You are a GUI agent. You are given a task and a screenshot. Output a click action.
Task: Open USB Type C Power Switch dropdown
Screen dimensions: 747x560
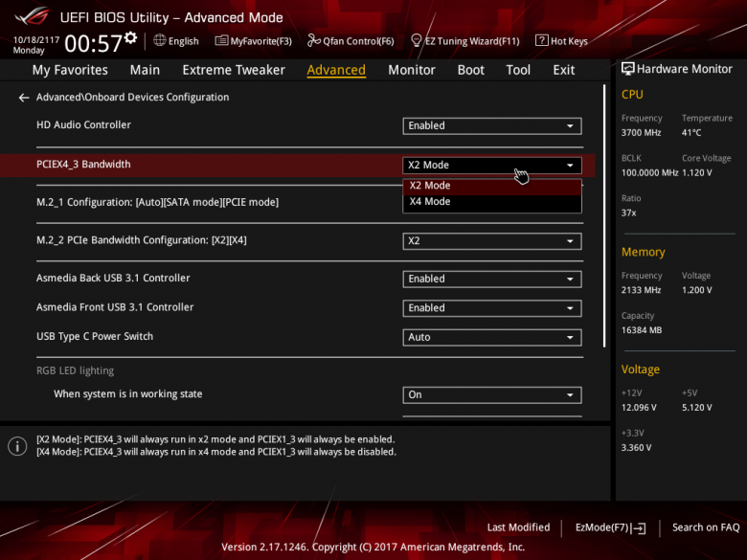491,337
